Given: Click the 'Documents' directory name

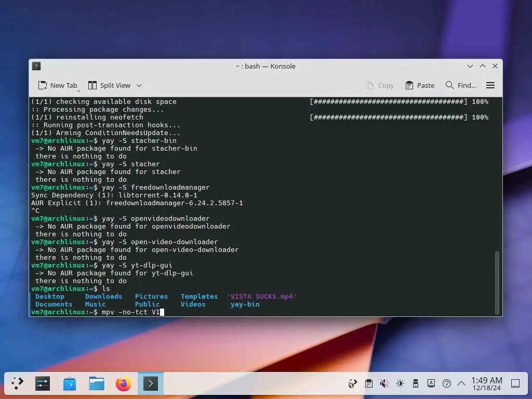Looking at the screenshot, I should [54, 304].
